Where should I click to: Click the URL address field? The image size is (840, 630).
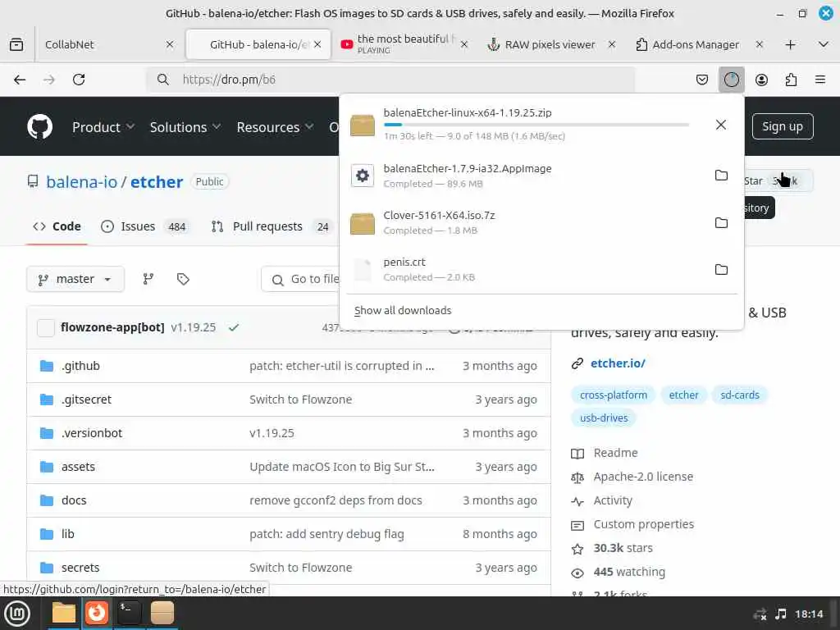pyautogui.click(x=391, y=80)
